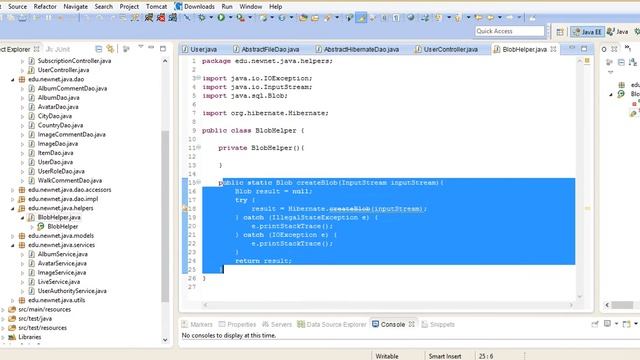Click the Open Console icon in Console view

click(627, 324)
